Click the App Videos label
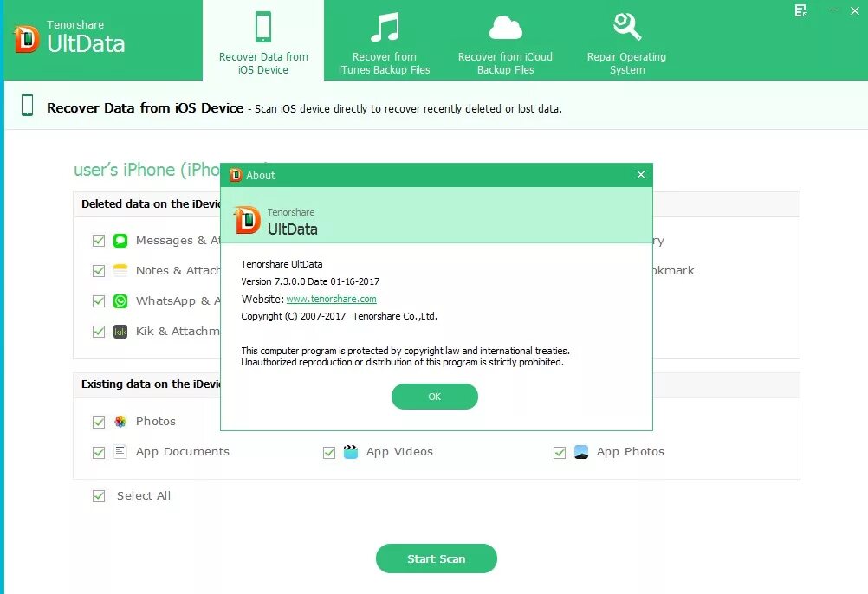 (399, 452)
